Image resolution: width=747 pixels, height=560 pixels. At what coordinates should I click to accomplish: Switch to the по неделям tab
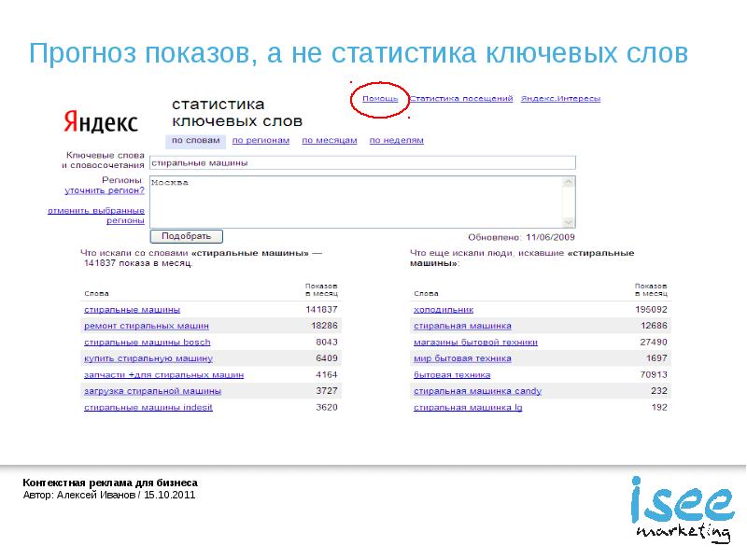click(396, 140)
